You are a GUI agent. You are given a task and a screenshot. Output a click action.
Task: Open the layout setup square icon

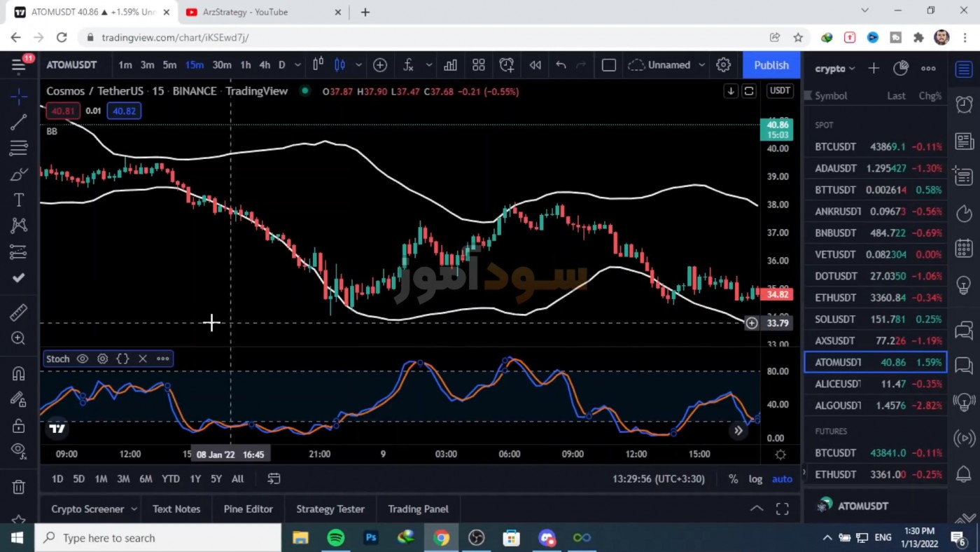(x=609, y=65)
